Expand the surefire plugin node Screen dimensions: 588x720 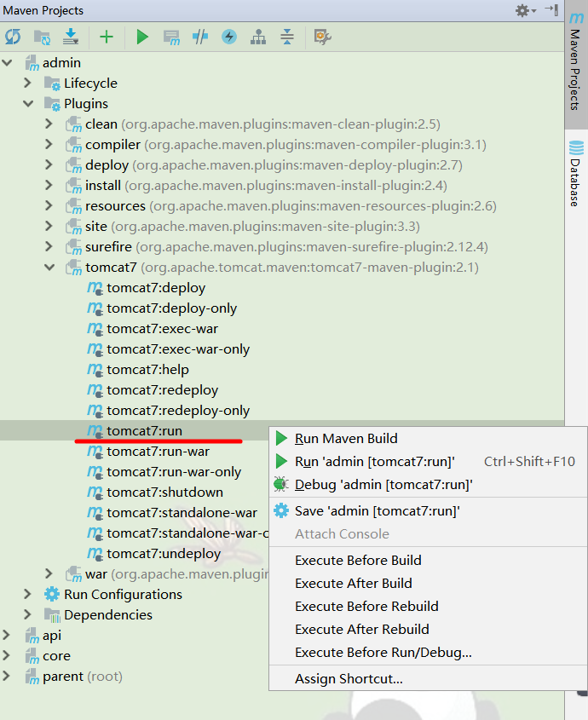pyautogui.click(x=49, y=246)
